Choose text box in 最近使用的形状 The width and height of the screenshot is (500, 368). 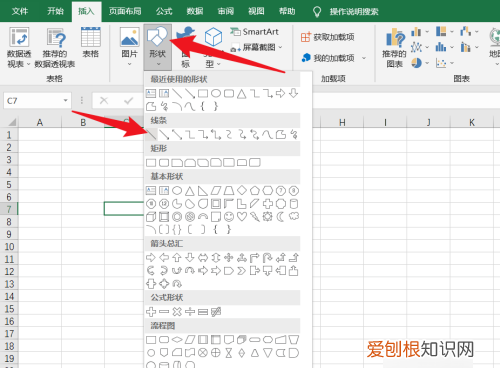click(x=151, y=93)
